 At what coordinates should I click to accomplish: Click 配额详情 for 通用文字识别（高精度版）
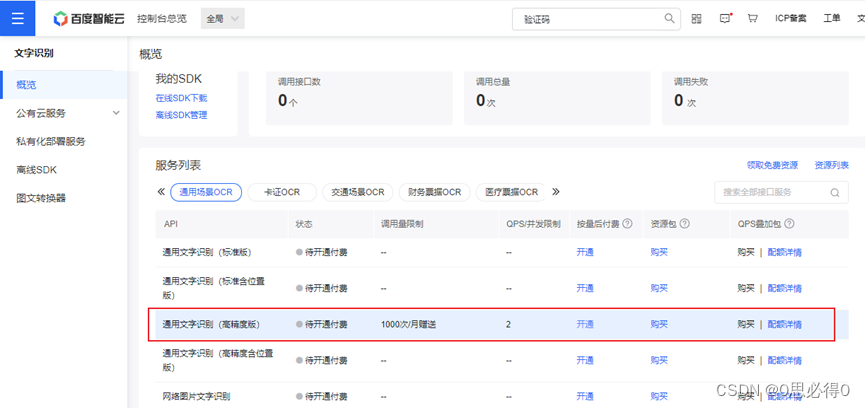pos(785,324)
